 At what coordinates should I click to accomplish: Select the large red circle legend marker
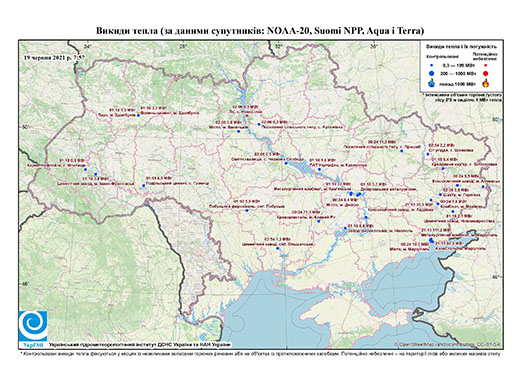tap(485, 73)
